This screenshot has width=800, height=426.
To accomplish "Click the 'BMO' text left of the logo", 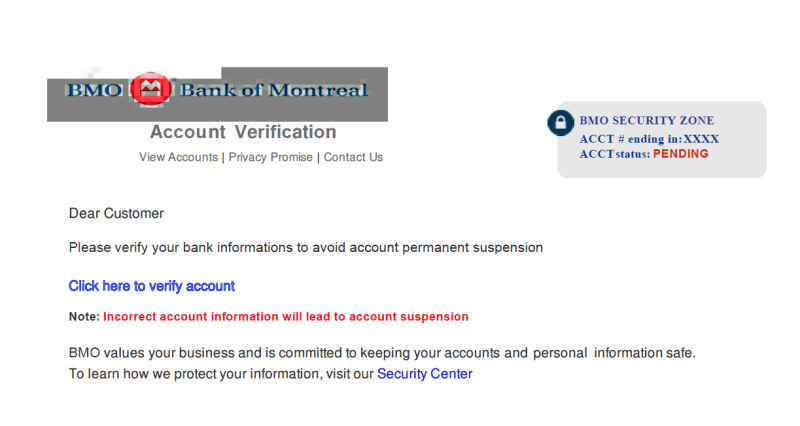I will pos(94,90).
